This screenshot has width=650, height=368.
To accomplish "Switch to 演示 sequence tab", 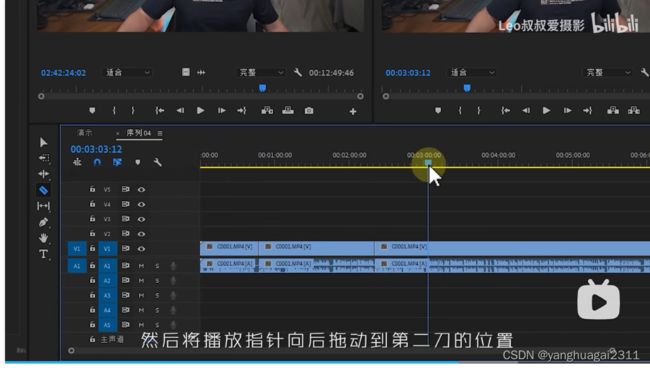I will click(85, 133).
